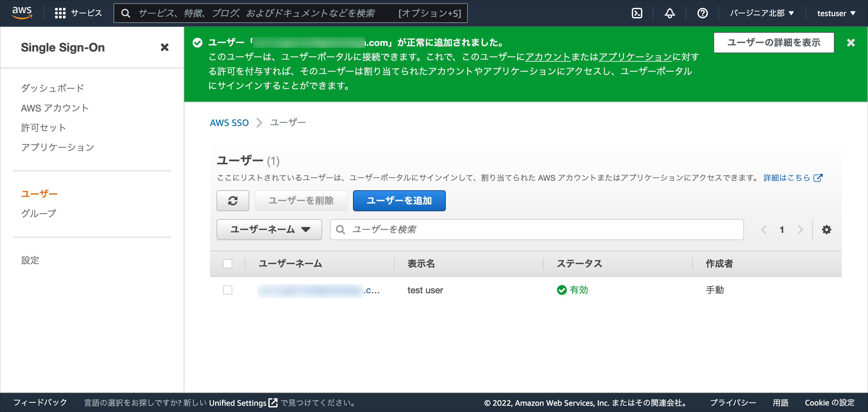
Task: Open ダッシュボード in the sidebar
Action: click(x=52, y=88)
